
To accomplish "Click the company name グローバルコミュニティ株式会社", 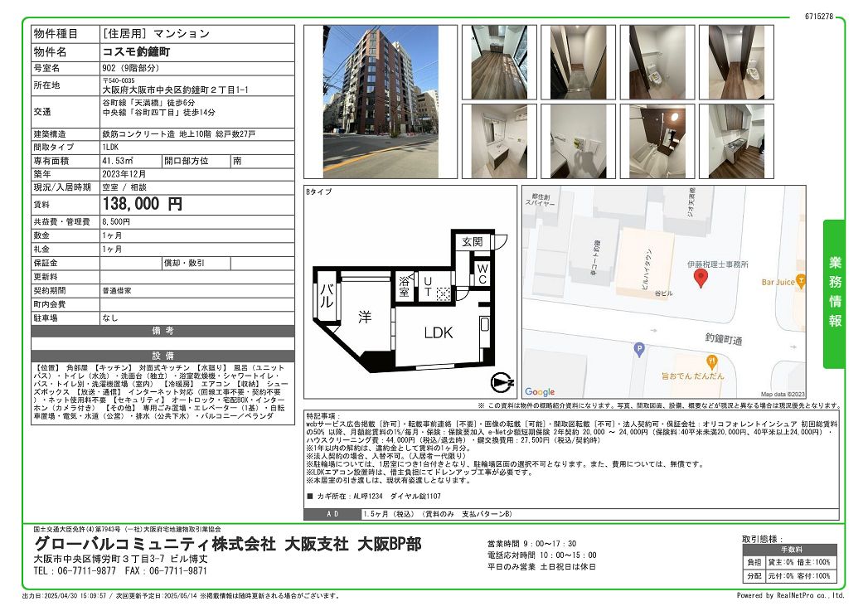I will coord(154,544).
